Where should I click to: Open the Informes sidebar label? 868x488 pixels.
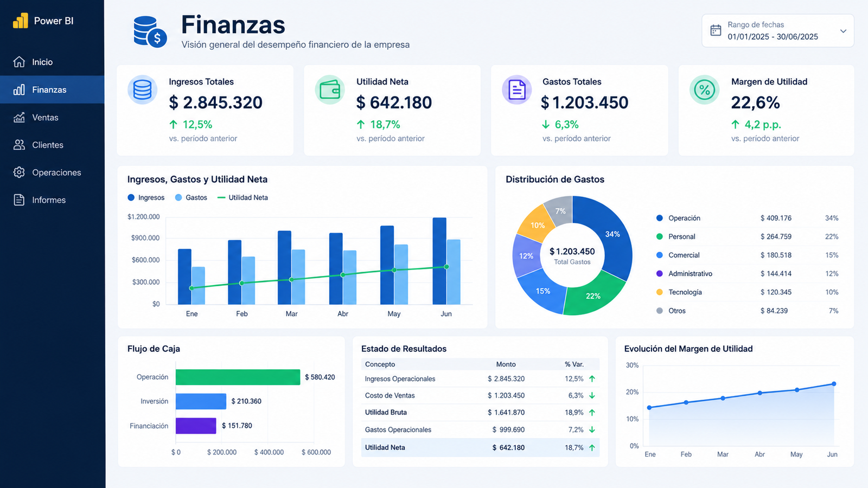[x=49, y=200]
